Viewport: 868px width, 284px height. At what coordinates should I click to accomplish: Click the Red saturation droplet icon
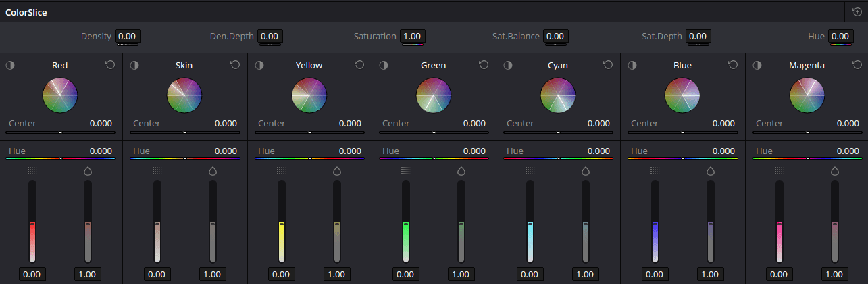pyautogui.click(x=88, y=171)
